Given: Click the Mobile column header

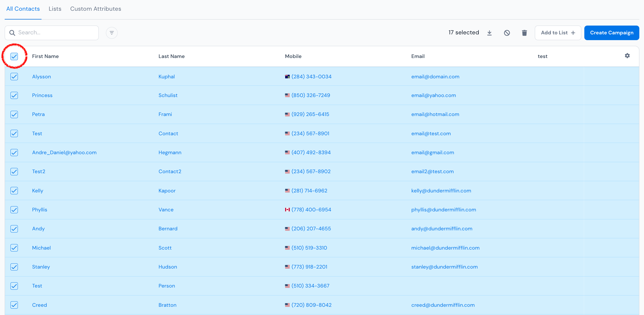Looking at the screenshot, I should [x=293, y=56].
